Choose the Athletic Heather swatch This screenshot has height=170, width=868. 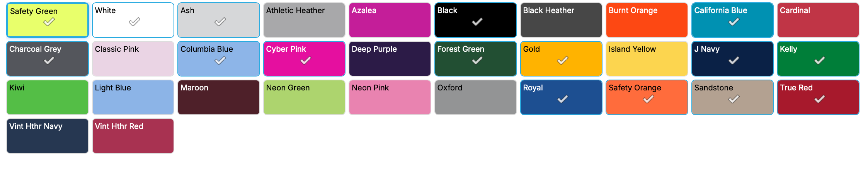[304, 20]
